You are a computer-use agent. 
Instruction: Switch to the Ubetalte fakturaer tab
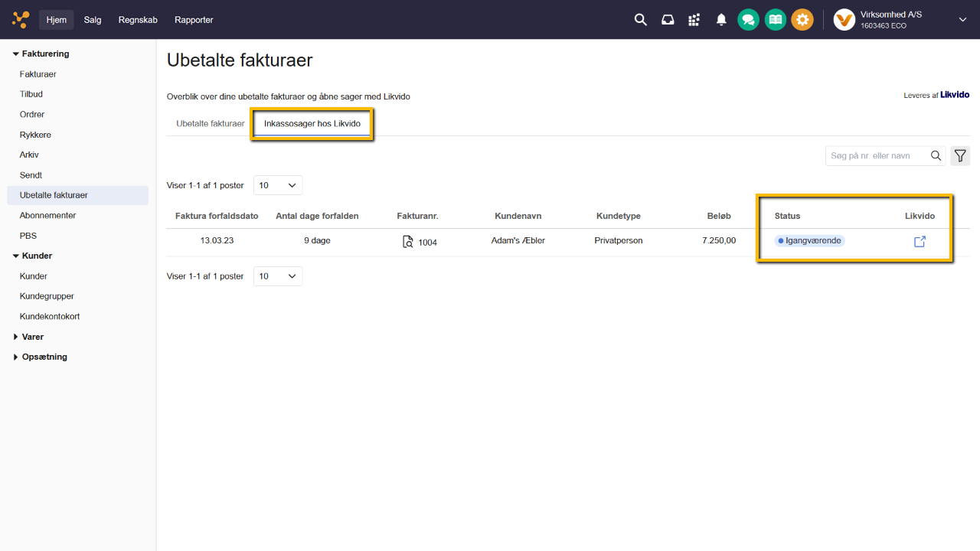tap(211, 123)
